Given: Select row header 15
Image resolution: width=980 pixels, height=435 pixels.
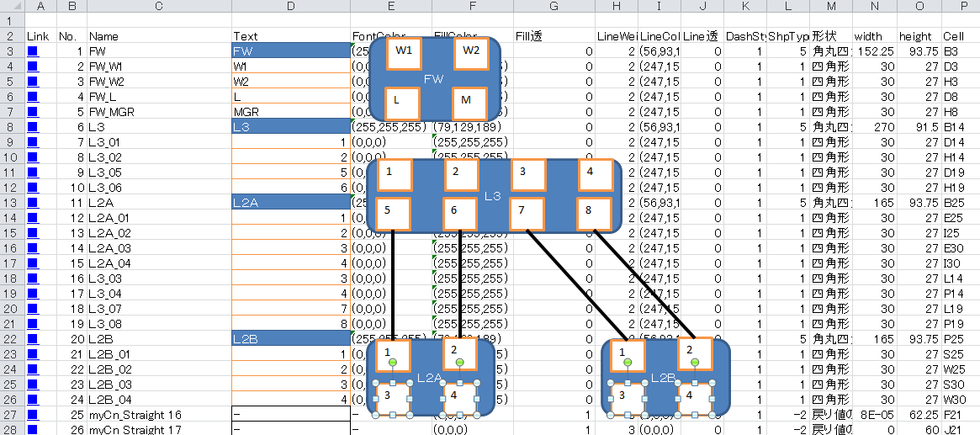Looking at the screenshot, I should coord(12,232).
